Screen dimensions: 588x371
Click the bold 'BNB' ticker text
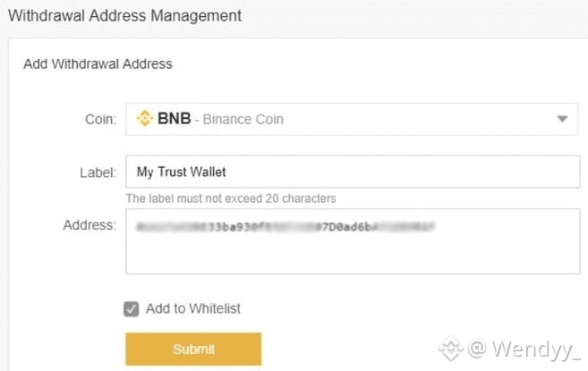tap(174, 119)
